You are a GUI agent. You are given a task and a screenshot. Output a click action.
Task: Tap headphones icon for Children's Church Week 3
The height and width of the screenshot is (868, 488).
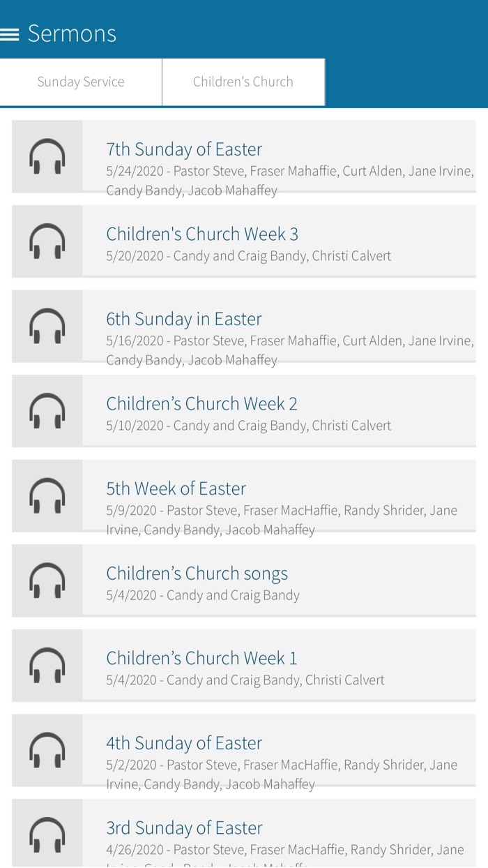[x=47, y=241]
